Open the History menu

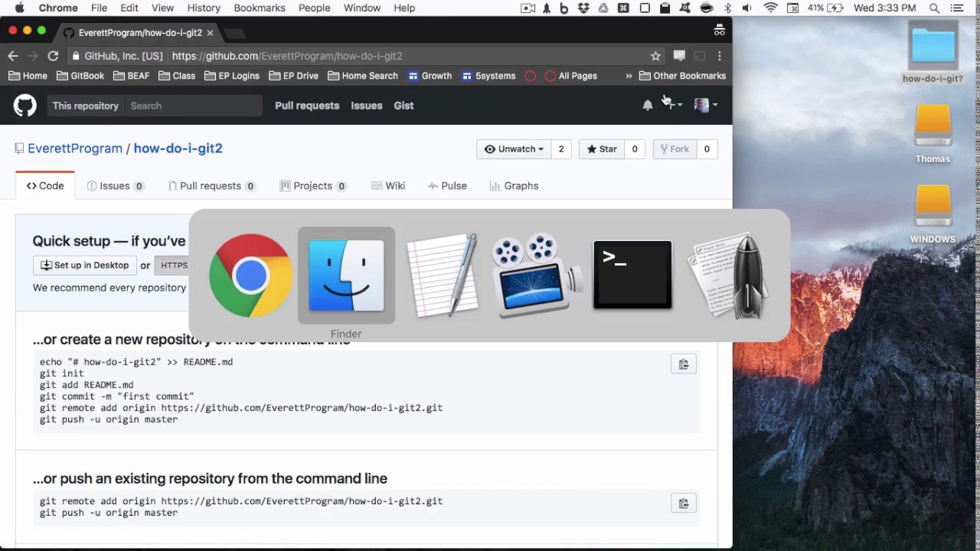tap(204, 8)
